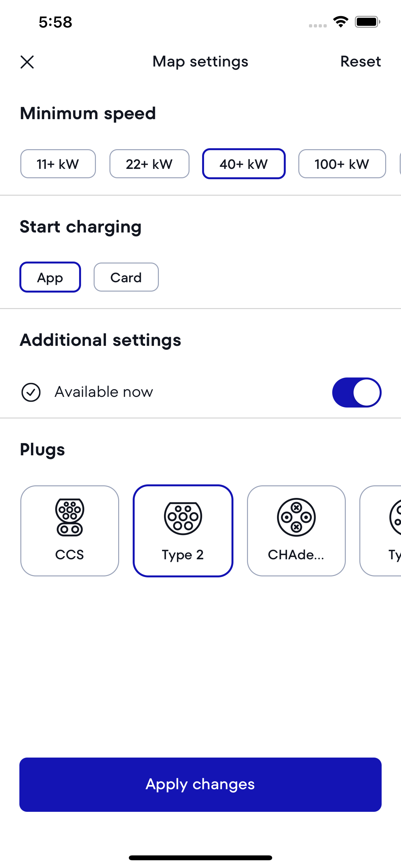401x868 pixels.
Task: Choose Card as start charging method
Action: [126, 277]
